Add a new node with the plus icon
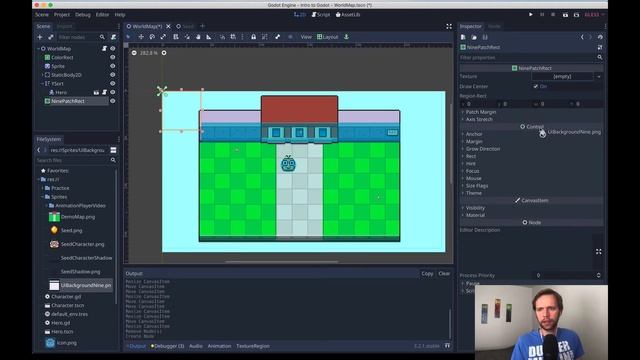 pyautogui.click(x=40, y=37)
